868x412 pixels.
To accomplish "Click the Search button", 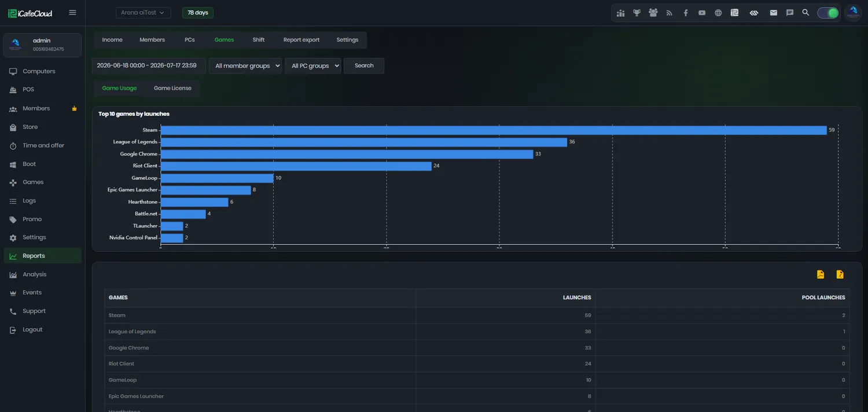I will 364,66.
